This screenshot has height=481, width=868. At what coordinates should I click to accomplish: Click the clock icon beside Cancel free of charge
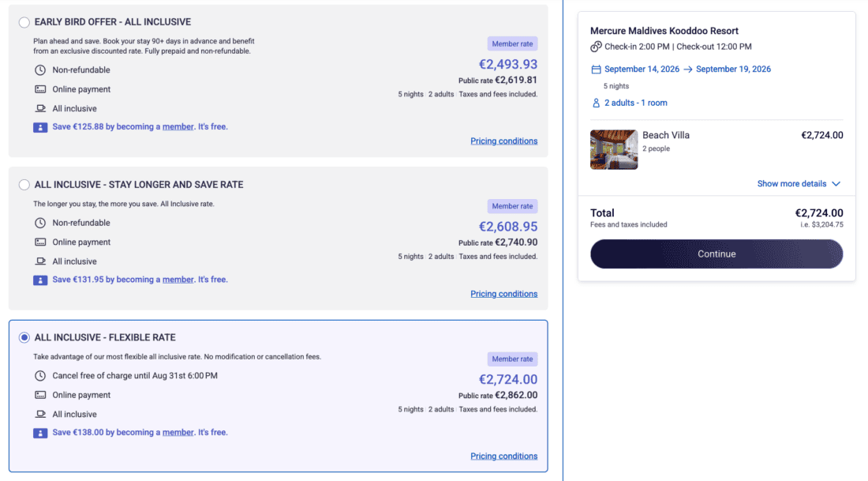[x=40, y=376]
